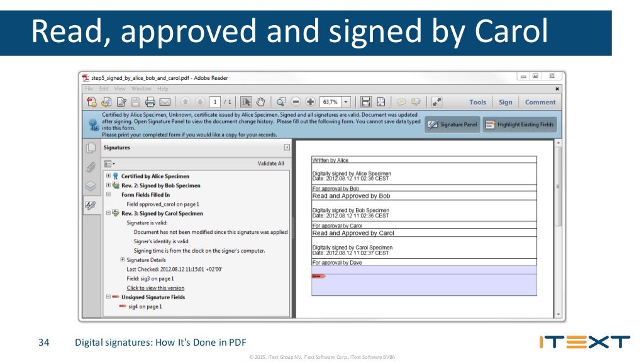This screenshot has width=644, height=362.
Task: Collapse Unsigned Signature Fields node
Action: (108, 297)
